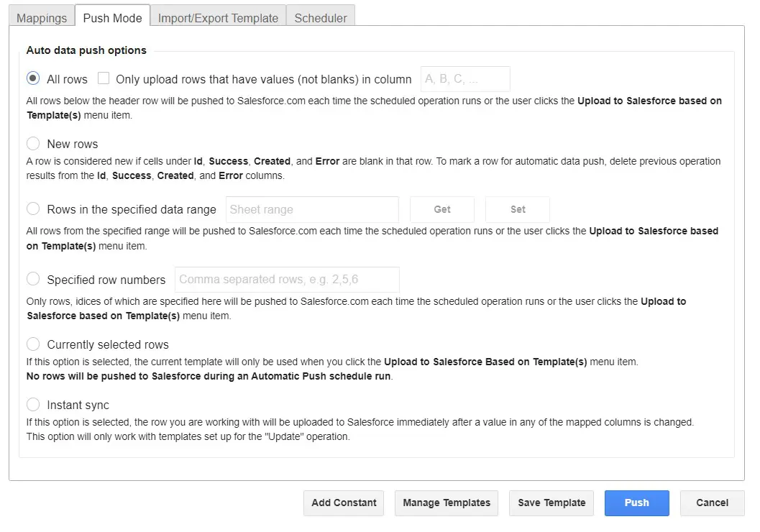This screenshot has width=760, height=532.
Task: Click the column letters input field
Action: click(x=465, y=79)
